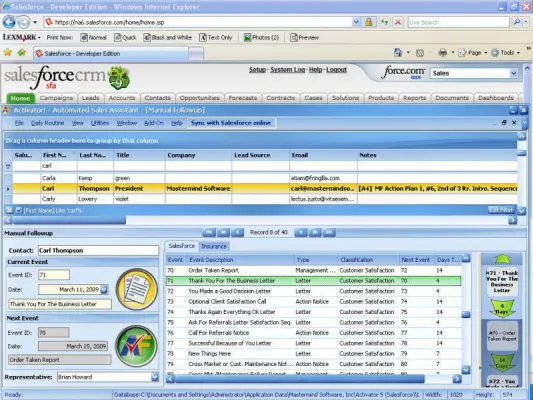Click the browser Home icon
Image resolution: width=533 pixels, height=400 pixels.
click(397, 53)
